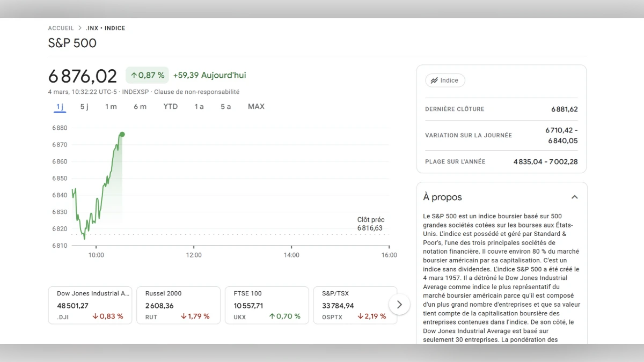Select the Russel 2000 market card
The image size is (644, 362).
coord(178,305)
